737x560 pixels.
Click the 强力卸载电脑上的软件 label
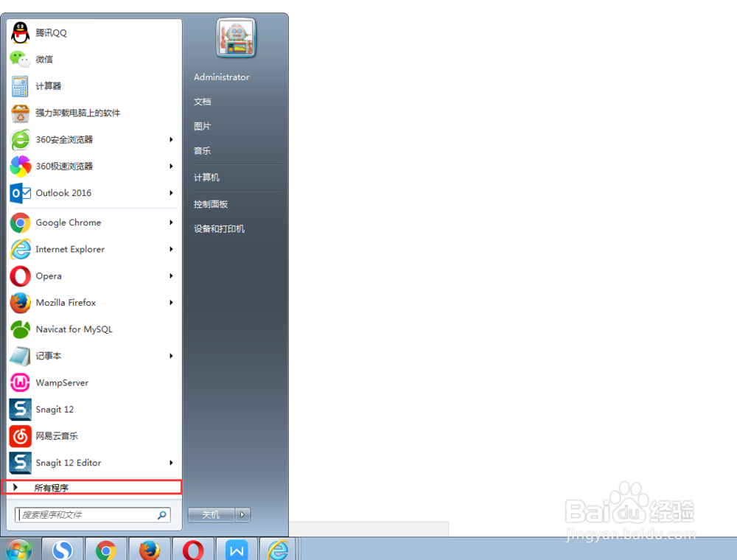point(78,113)
